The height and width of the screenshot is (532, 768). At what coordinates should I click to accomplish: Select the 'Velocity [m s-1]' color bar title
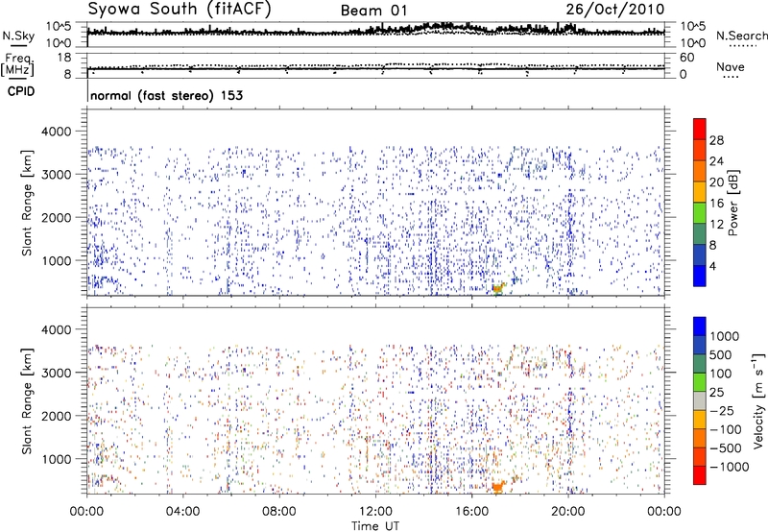[x=758, y=399]
